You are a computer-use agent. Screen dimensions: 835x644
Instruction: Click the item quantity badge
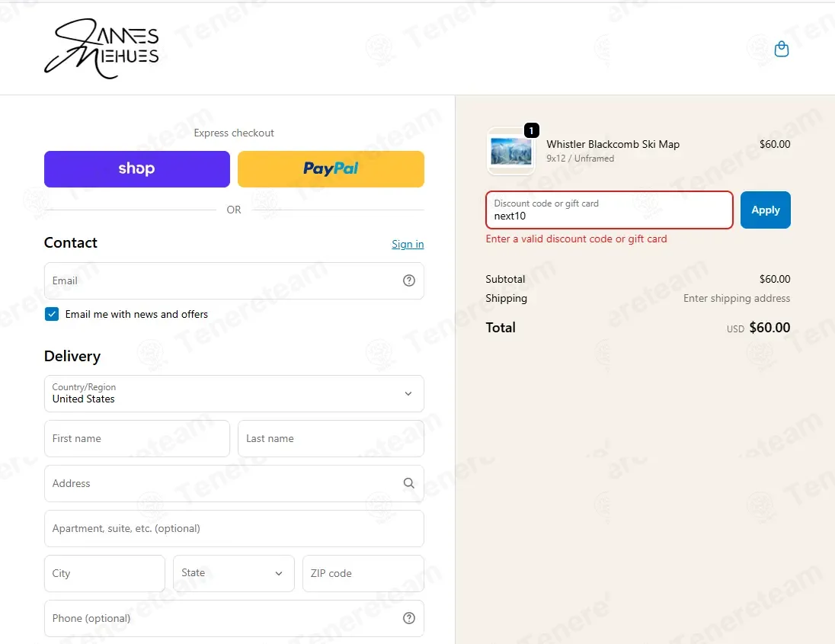click(x=532, y=130)
